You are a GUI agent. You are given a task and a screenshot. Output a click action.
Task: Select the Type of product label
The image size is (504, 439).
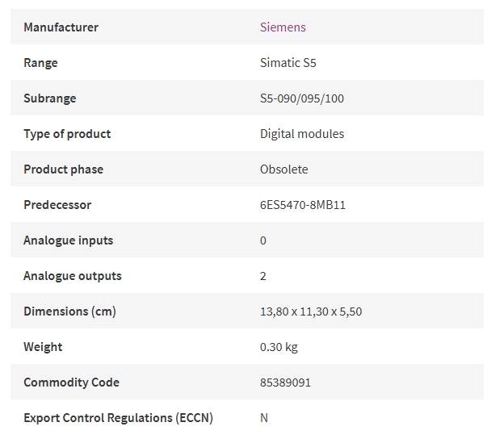click(67, 134)
